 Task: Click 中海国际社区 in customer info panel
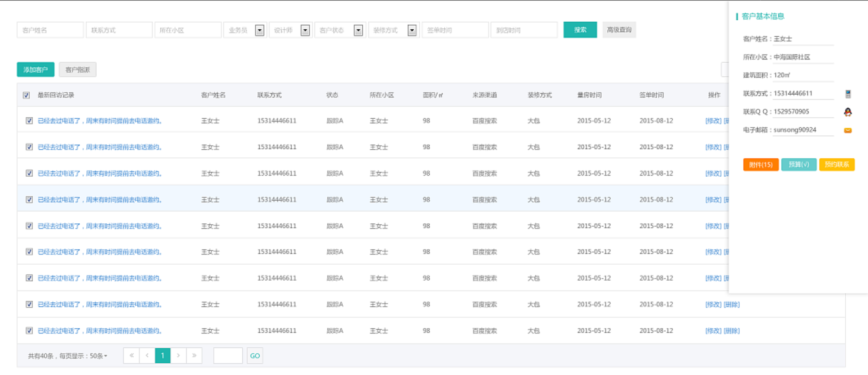[792, 57]
